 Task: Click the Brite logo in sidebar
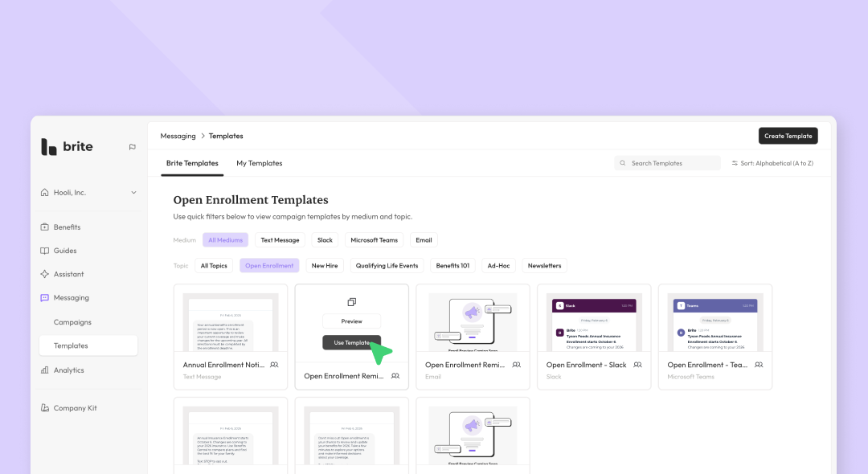(x=68, y=147)
